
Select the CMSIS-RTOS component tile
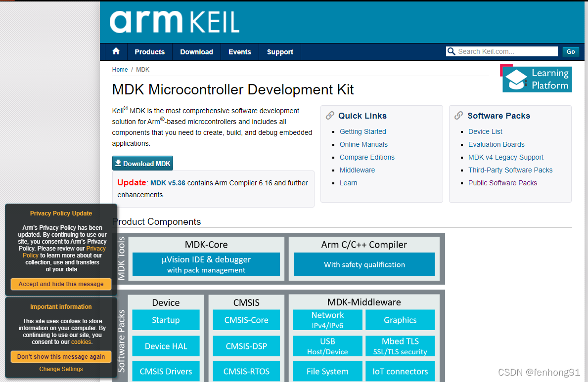click(246, 371)
